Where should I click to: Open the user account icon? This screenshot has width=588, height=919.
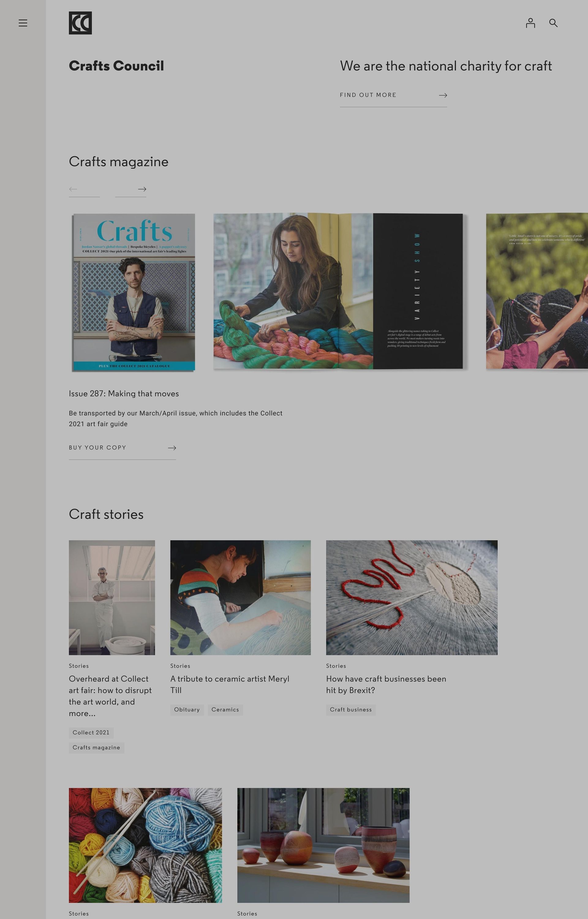[530, 23]
